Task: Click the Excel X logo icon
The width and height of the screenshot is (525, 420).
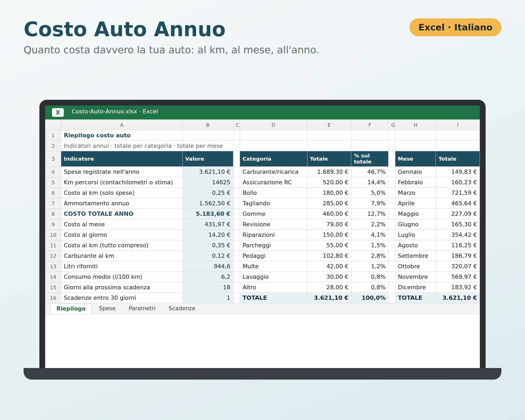Action: click(58, 112)
